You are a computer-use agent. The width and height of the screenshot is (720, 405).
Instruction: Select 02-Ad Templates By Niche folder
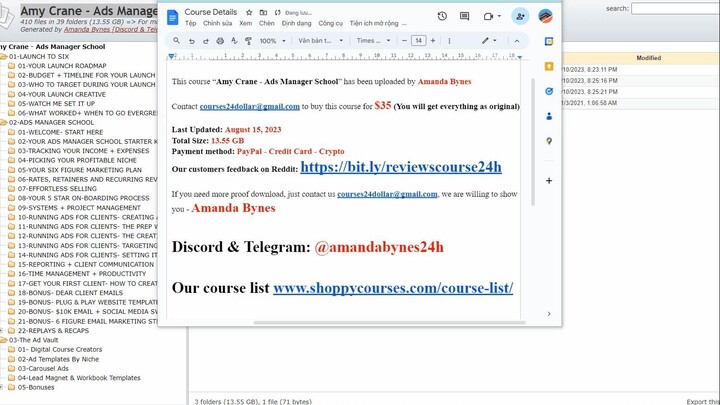pos(58,359)
